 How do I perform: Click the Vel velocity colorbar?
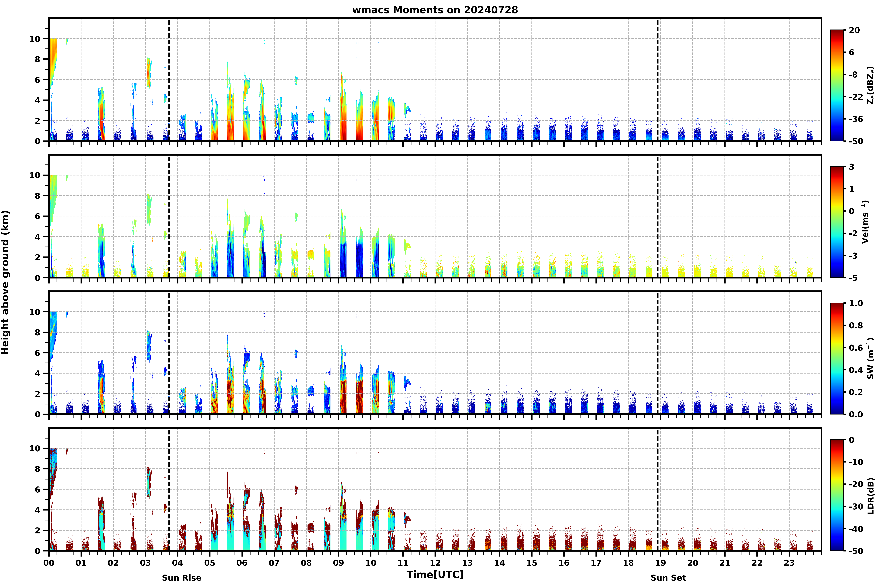pyautogui.click(x=837, y=222)
